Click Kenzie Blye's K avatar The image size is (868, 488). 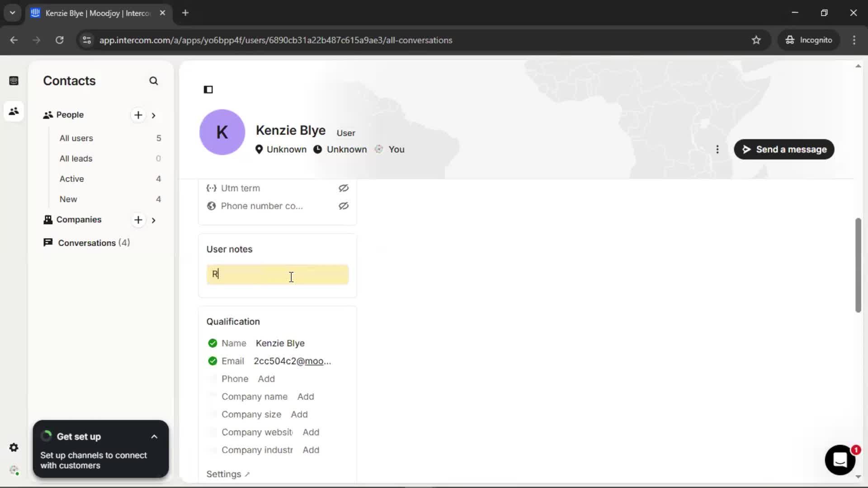(x=222, y=132)
